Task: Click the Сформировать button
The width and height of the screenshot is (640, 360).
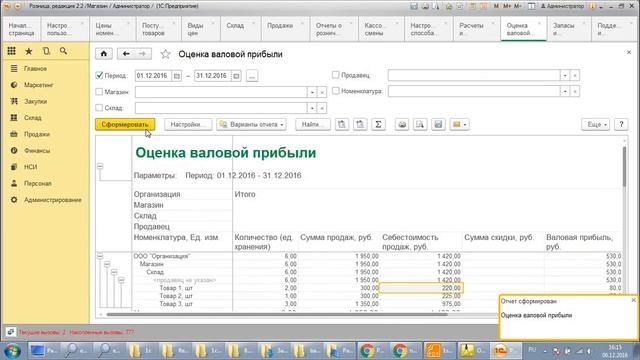Action: click(x=125, y=124)
